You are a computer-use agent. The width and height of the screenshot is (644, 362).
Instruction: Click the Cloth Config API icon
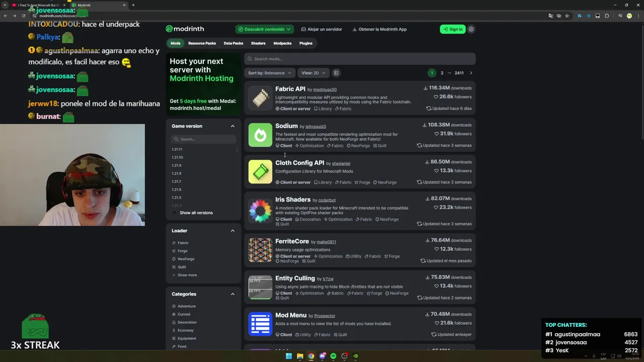(260, 171)
